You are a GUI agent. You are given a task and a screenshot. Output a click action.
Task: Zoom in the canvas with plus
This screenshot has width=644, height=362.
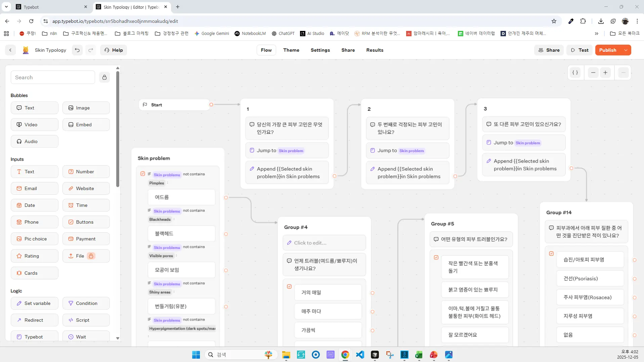(x=605, y=73)
